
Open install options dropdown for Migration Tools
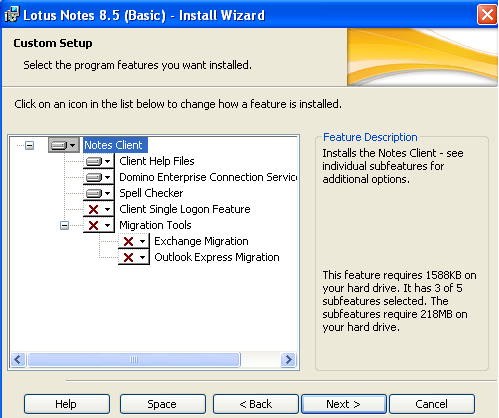coord(99,225)
